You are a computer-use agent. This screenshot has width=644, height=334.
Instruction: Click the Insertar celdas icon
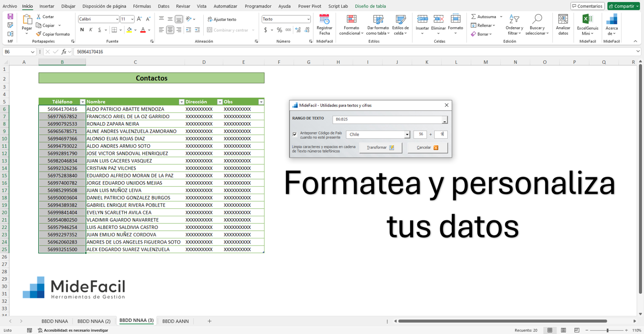click(x=422, y=19)
